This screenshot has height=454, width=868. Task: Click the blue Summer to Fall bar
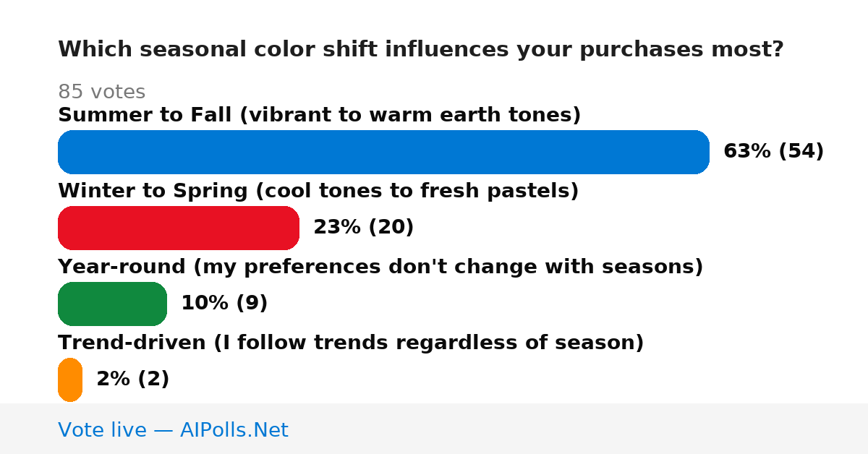383,152
